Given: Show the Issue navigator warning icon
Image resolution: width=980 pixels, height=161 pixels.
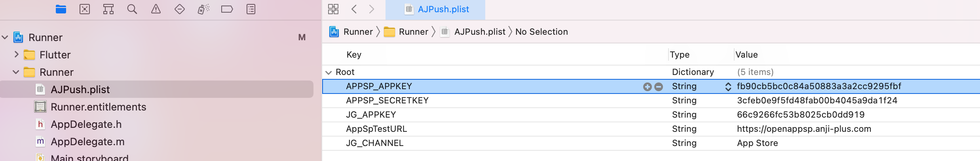Looking at the screenshot, I should click(156, 9).
